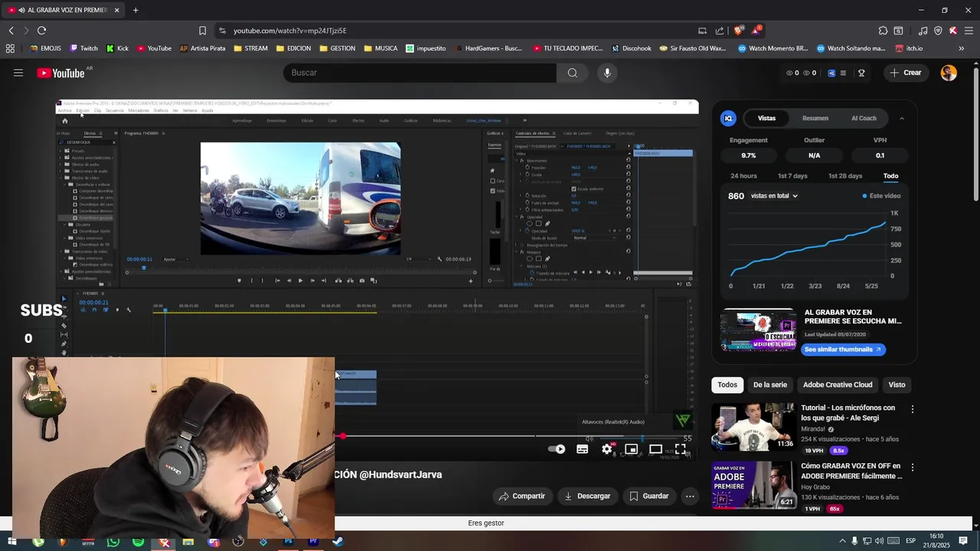Click the Descargar button
The image size is (980, 551).
coord(587,496)
